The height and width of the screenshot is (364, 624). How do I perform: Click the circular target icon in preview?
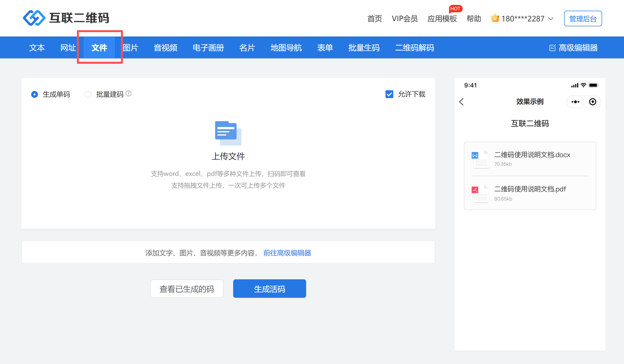pos(593,102)
